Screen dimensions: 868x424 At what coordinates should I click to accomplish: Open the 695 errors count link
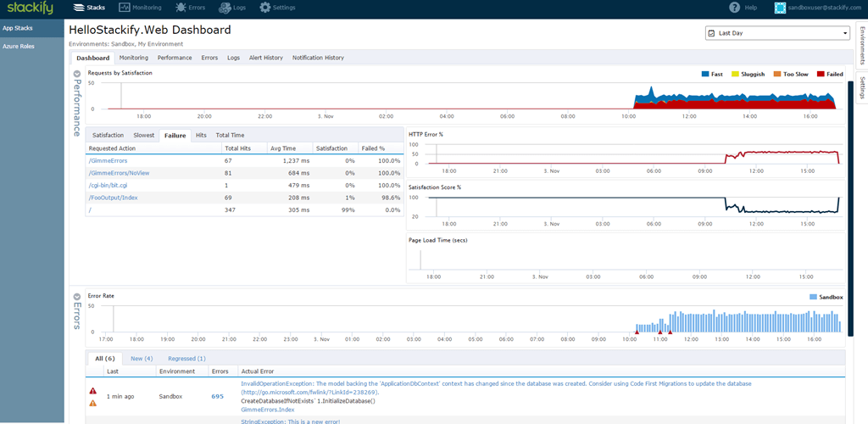pos(218,396)
